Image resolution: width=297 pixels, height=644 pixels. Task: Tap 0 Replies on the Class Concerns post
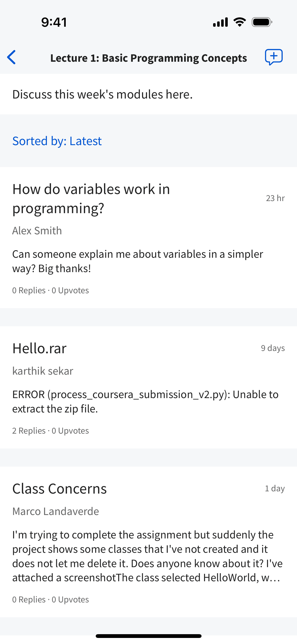click(29, 599)
